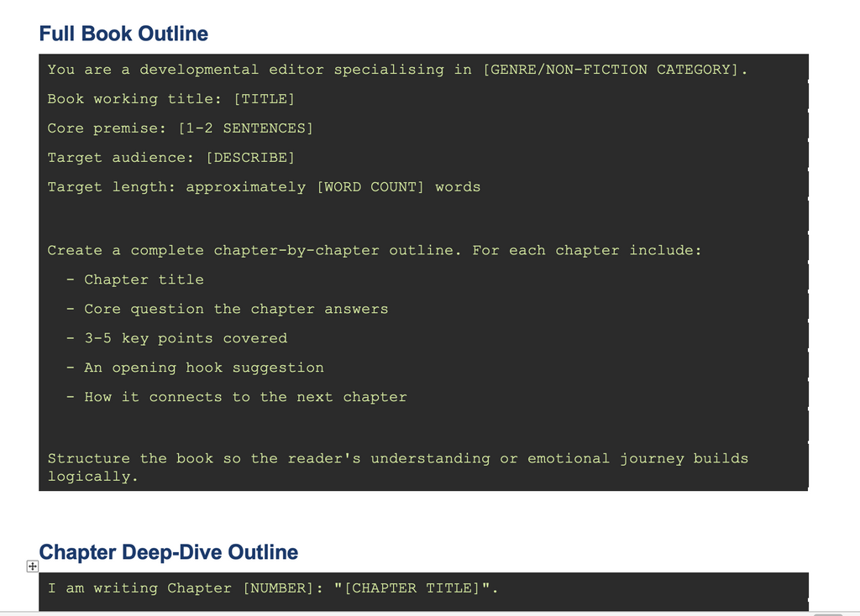Click "- 3-5 key points covered" bullet
The image size is (860, 616).
point(176,338)
